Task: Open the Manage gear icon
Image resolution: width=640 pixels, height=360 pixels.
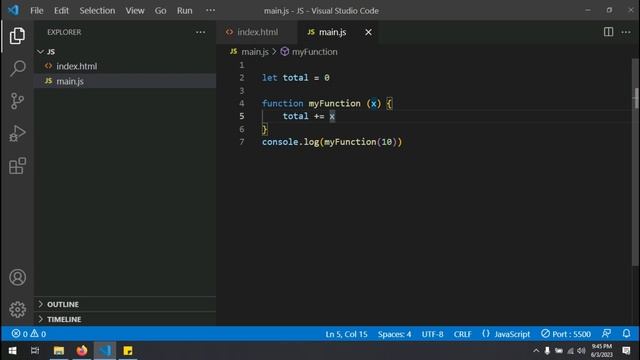Action: [17, 309]
